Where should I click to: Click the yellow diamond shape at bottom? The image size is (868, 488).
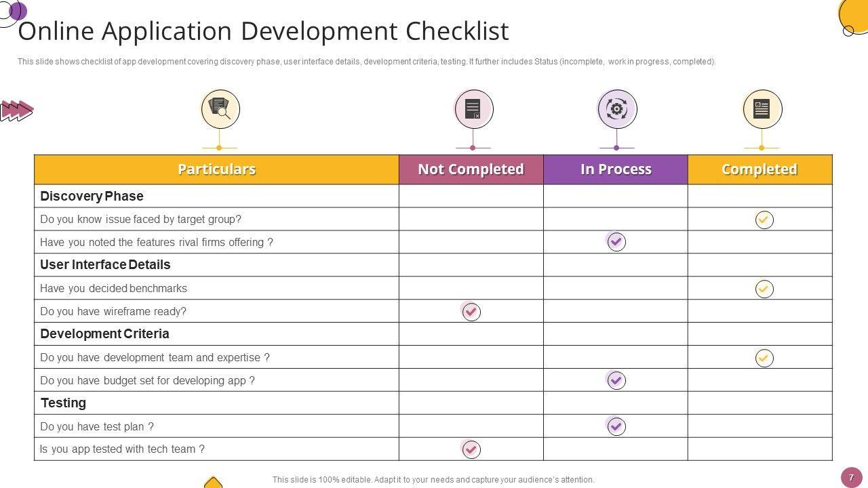point(214,483)
